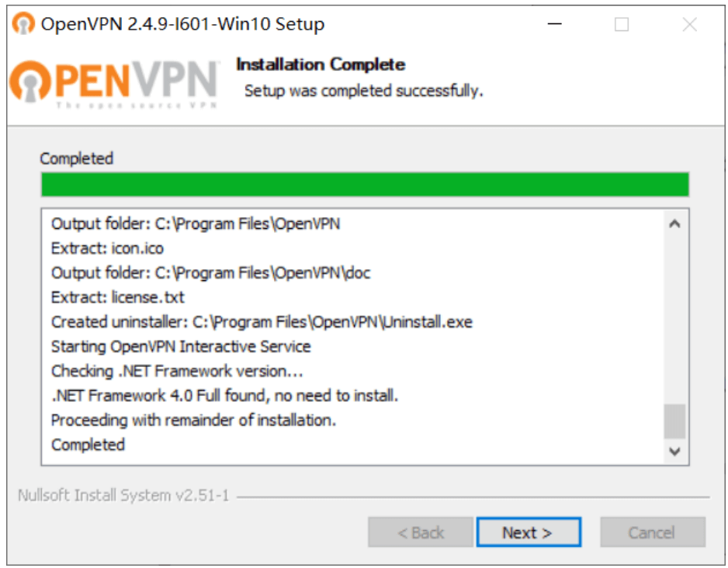This screenshot has height=568, width=728.
Task: Select 'Starting OpenVPN Interactive Service' log line
Action: pyautogui.click(x=181, y=346)
